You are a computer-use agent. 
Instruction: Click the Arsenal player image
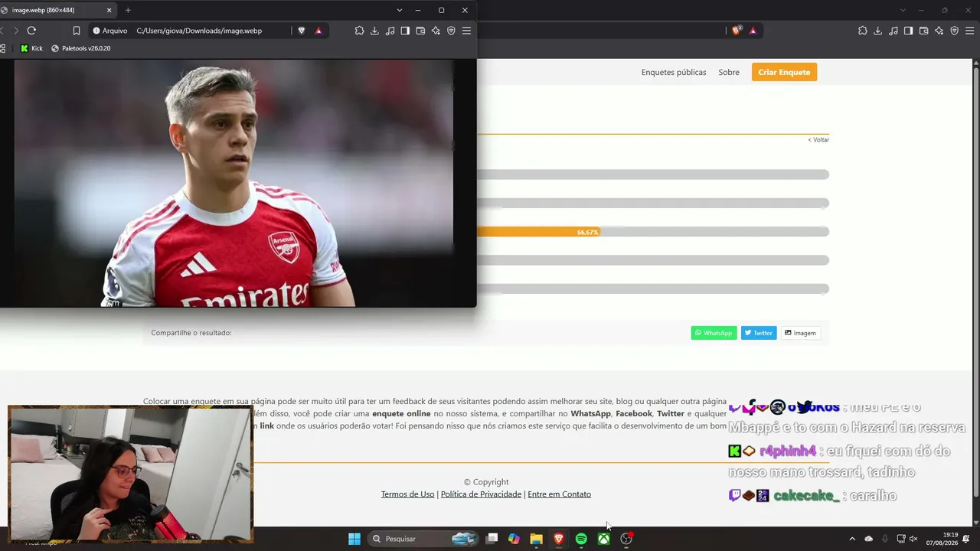point(234,183)
